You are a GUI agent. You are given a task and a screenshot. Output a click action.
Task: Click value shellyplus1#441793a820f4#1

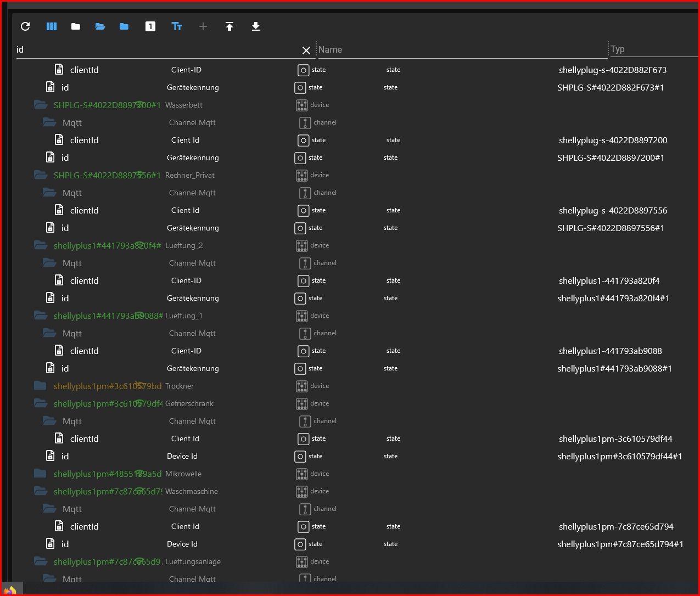click(x=613, y=298)
